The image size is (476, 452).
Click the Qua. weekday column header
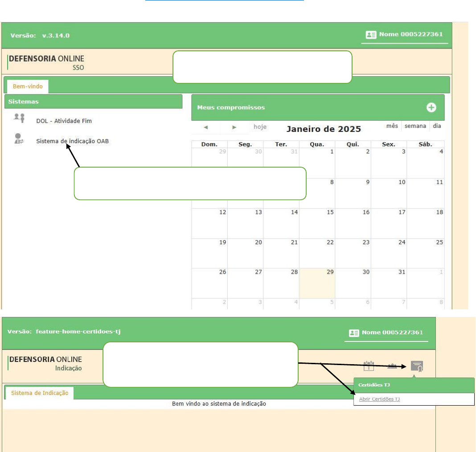(x=317, y=144)
